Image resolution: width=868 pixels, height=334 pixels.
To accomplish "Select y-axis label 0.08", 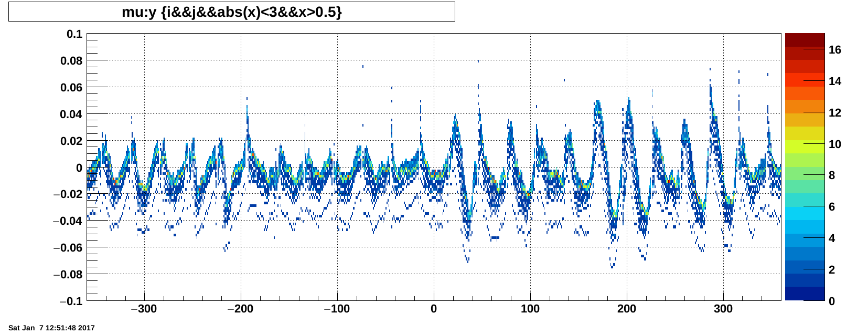I will pyautogui.click(x=71, y=61).
